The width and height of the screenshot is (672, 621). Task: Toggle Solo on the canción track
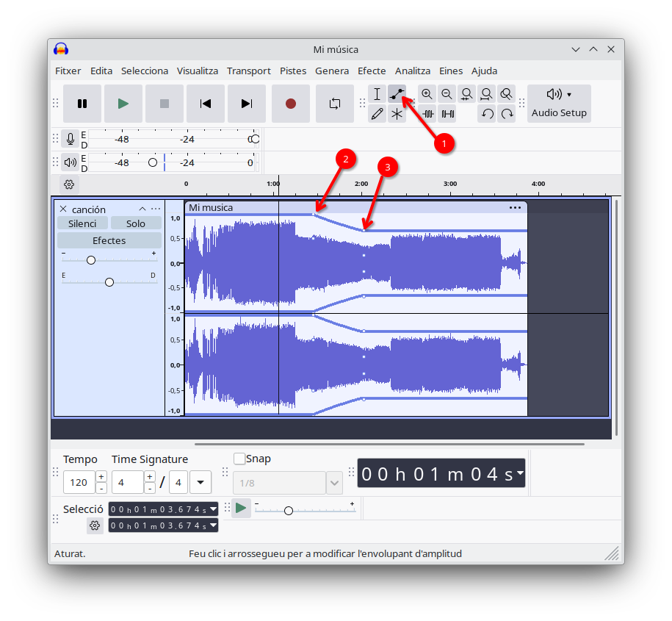(x=136, y=223)
